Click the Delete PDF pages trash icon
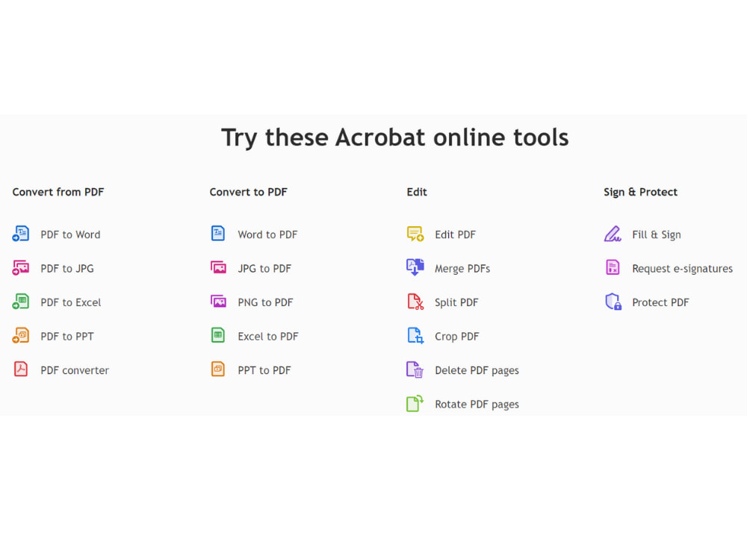The image size is (747, 560). coord(415,370)
